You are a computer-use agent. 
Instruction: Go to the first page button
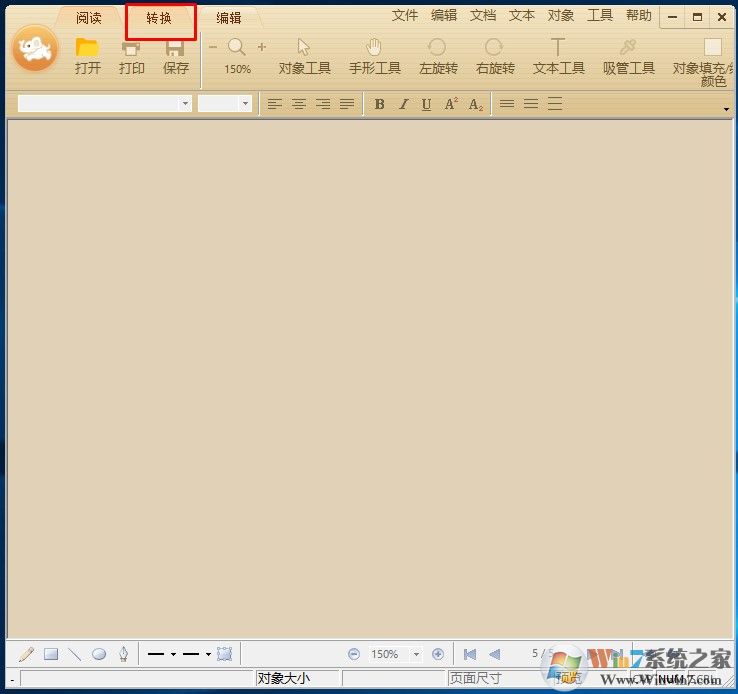(x=470, y=654)
